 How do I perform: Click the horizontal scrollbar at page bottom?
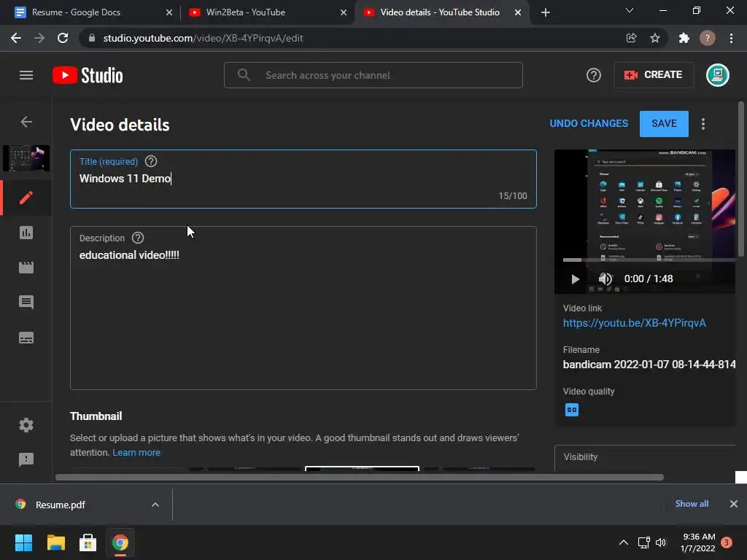tap(360, 477)
